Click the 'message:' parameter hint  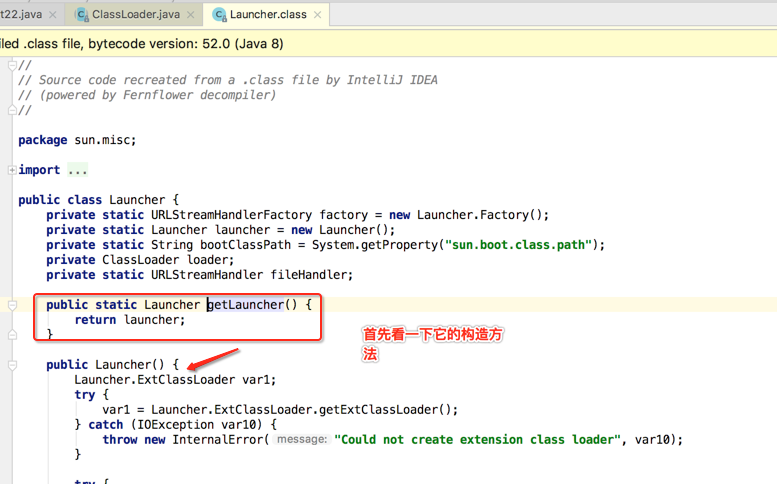click(302, 439)
